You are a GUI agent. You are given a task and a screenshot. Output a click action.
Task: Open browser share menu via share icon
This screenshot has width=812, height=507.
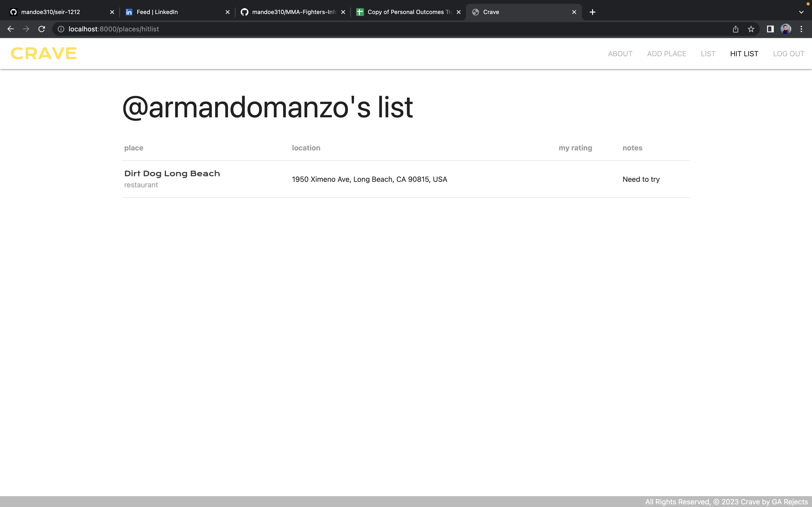tap(735, 29)
